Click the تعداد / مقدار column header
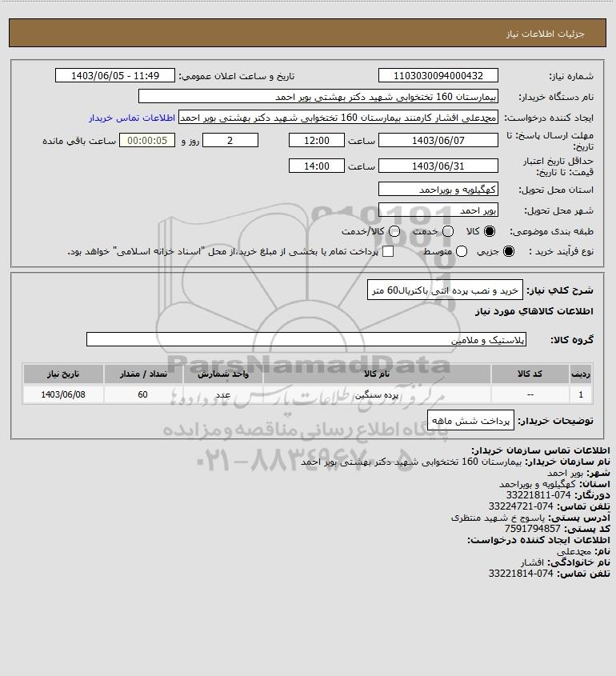This screenshot has height=676, width=616. (x=143, y=374)
